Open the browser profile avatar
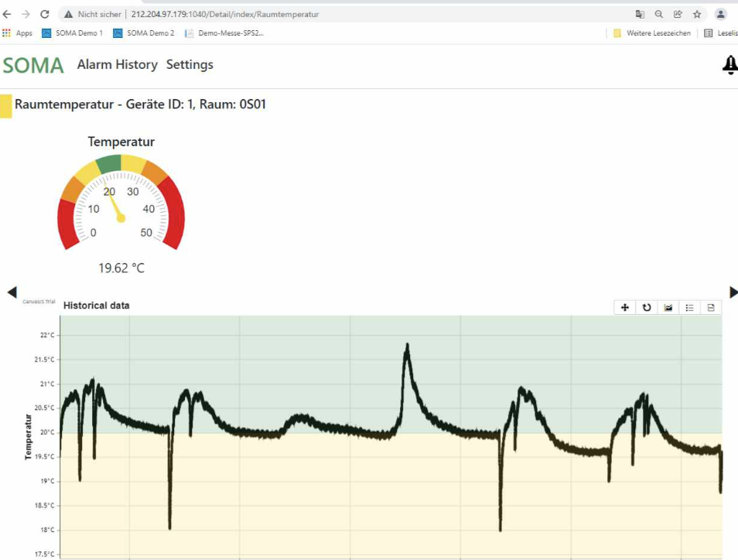The width and height of the screenshot is (738, 560). [x=720, y=14]
